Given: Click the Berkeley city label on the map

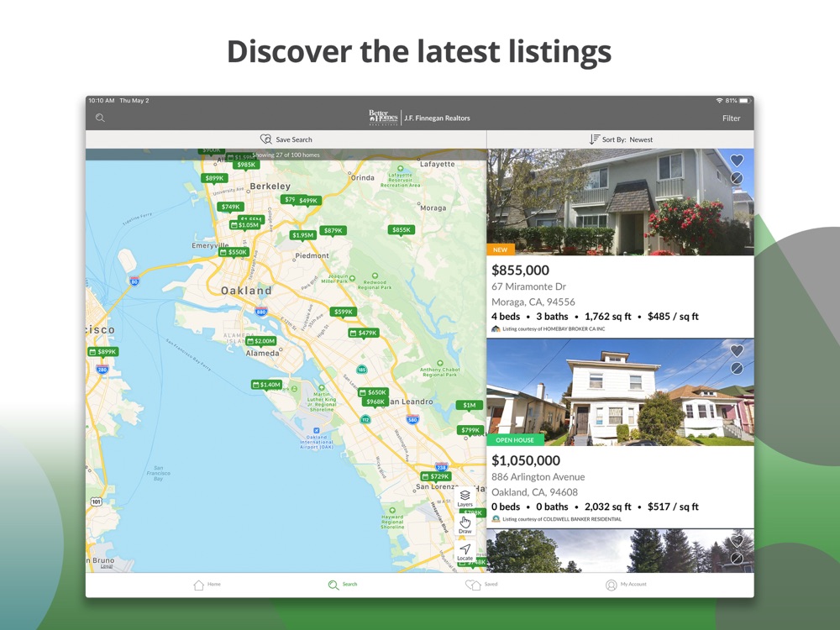Looking at the screenshot, I should (x=270, y=186).
